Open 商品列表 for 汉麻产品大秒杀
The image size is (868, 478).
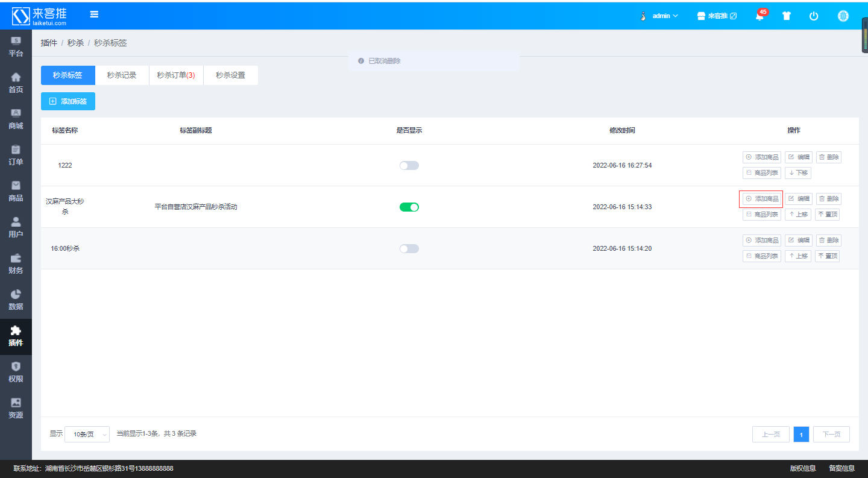(x=762, y=215)
